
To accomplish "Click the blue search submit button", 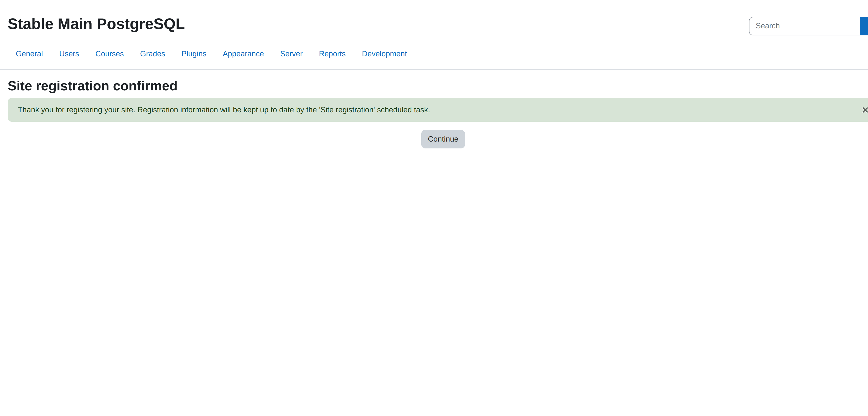I will coord(864,26).
